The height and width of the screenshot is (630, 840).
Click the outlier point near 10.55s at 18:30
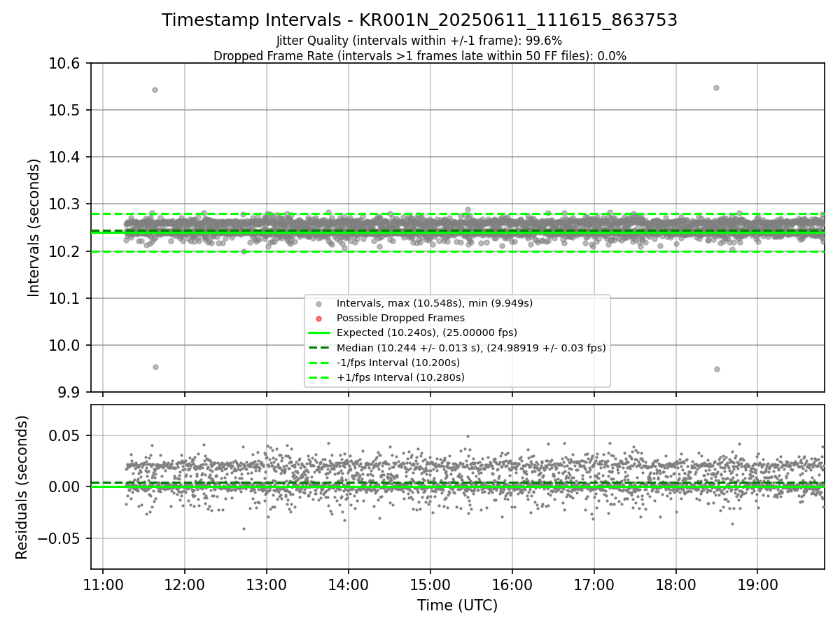tap(716, 87)
